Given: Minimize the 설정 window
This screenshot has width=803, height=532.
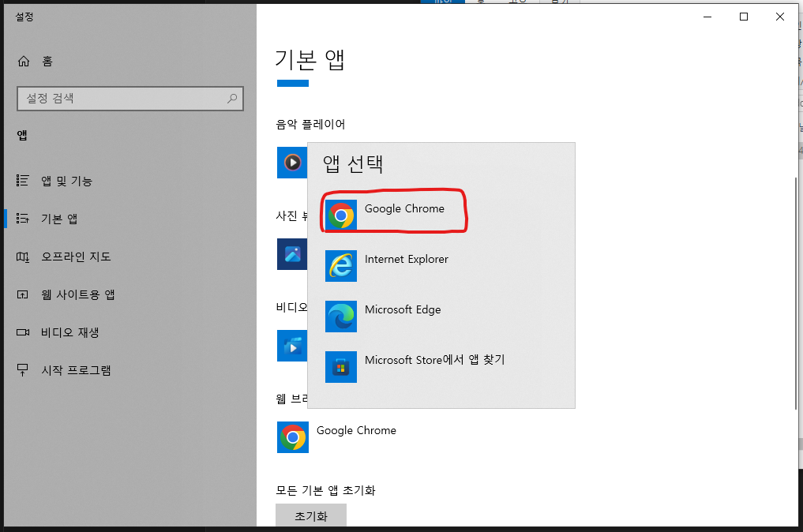Looking at the screenshot, I should (707, 17).
